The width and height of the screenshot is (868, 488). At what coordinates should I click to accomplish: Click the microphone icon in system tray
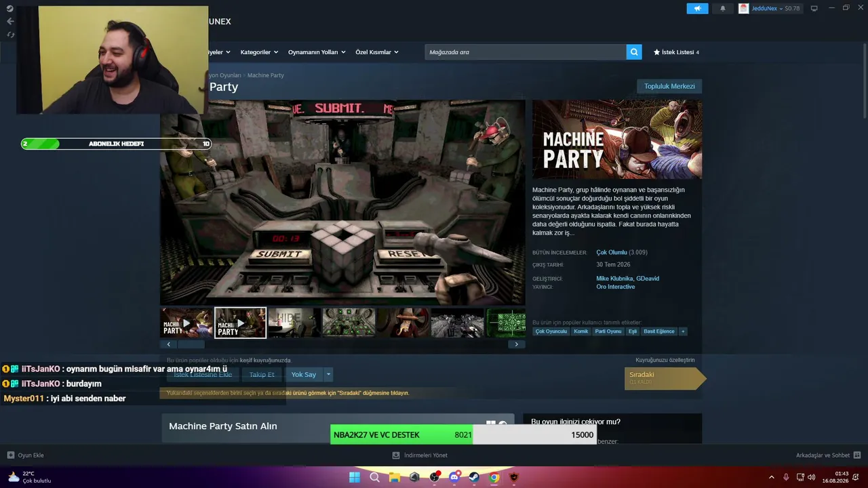[786, 477]
